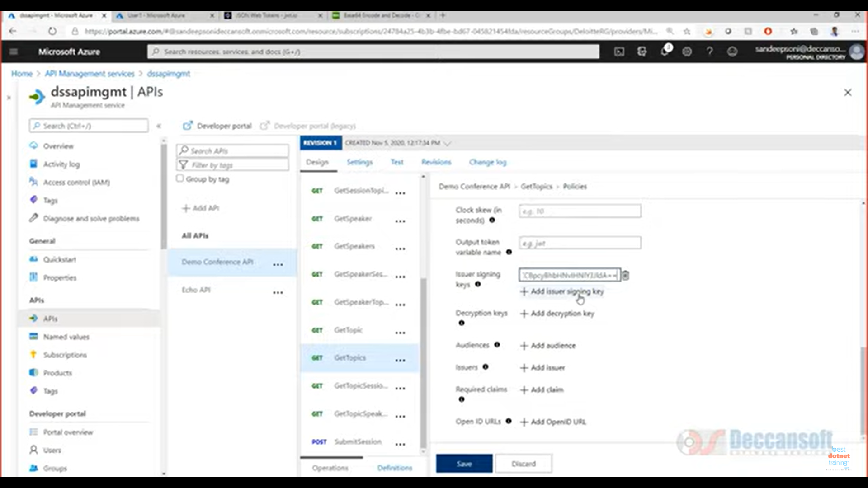Collapse the left service menu
The height and width of the screenshot is (488, 868).
(x=159, y=126)
